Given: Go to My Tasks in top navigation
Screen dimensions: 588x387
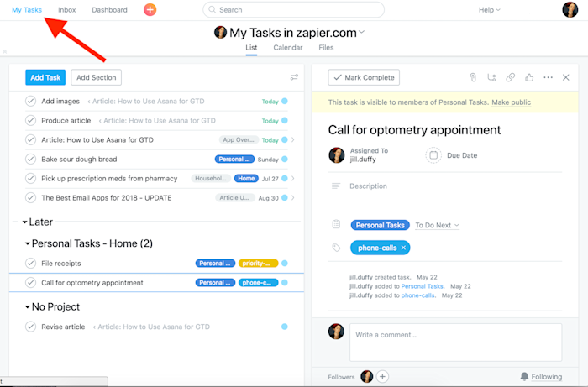Looking at the screenshot, I should [x=27, y=10].
